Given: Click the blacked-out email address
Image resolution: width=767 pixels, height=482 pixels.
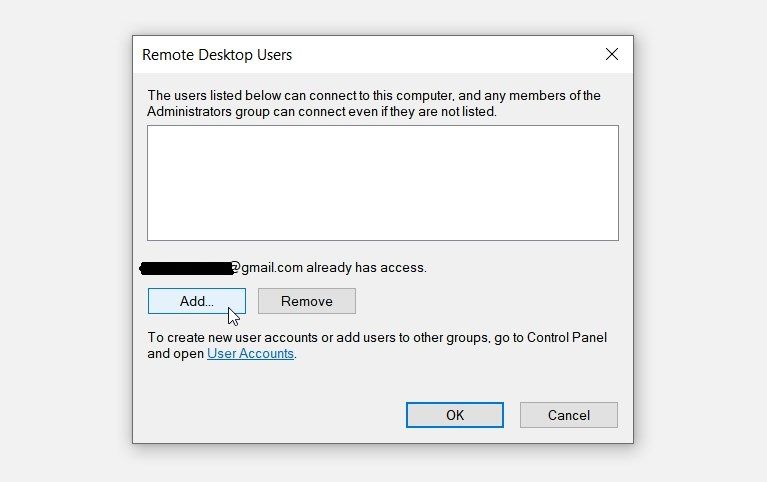Looking at the screenshot, I should tap(186, 268).
